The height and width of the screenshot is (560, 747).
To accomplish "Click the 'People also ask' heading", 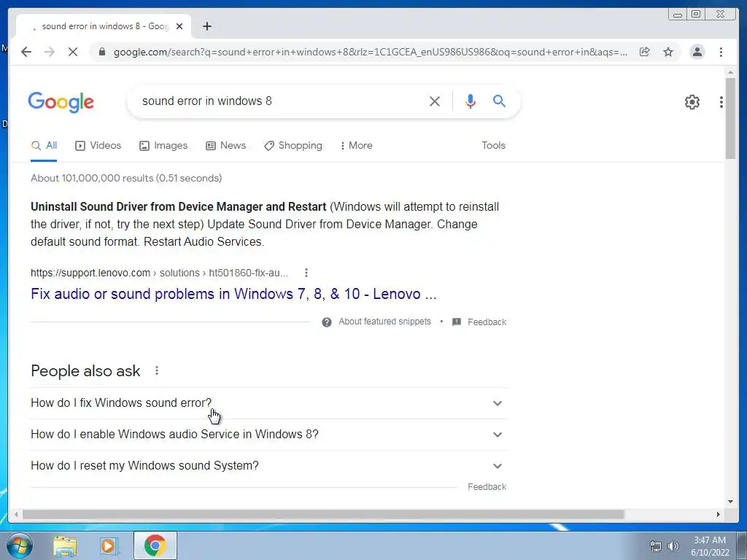I will pyautogui.click(x=85, y=371).
